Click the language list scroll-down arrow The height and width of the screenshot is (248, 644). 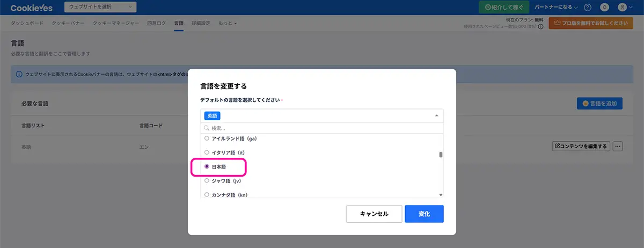441,194
